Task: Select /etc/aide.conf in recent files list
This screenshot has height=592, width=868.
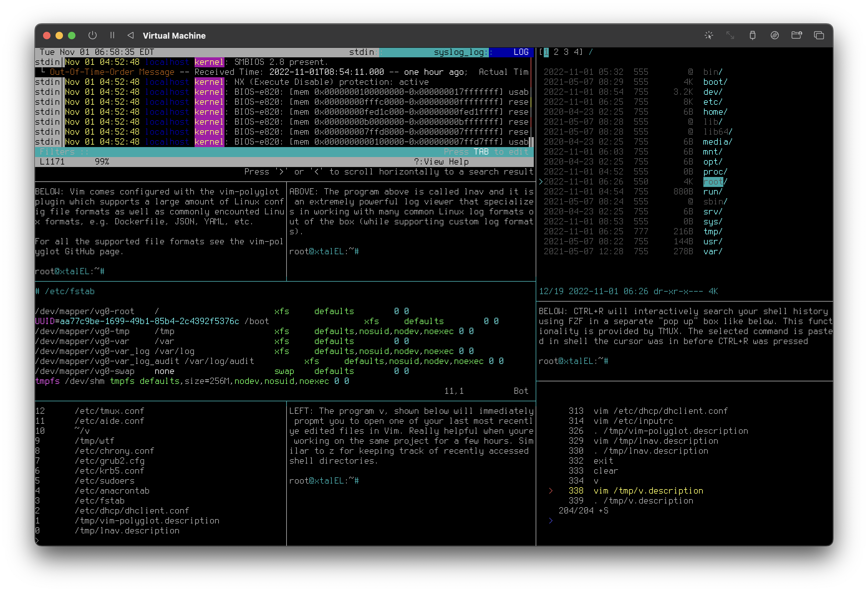Action: click(109, 421)
